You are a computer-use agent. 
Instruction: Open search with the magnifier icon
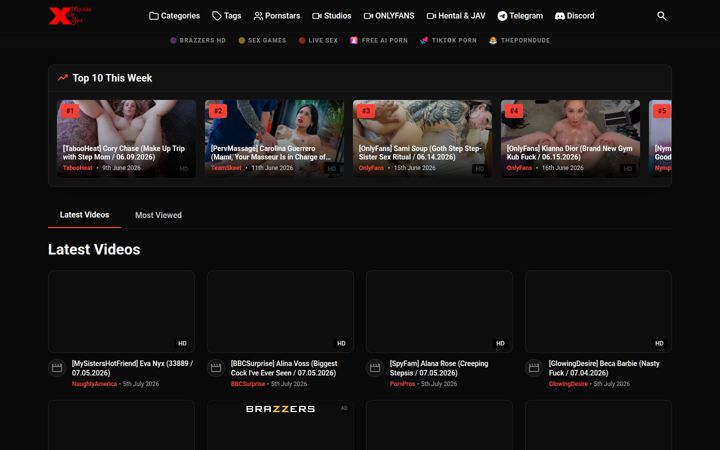pos(662,16)
